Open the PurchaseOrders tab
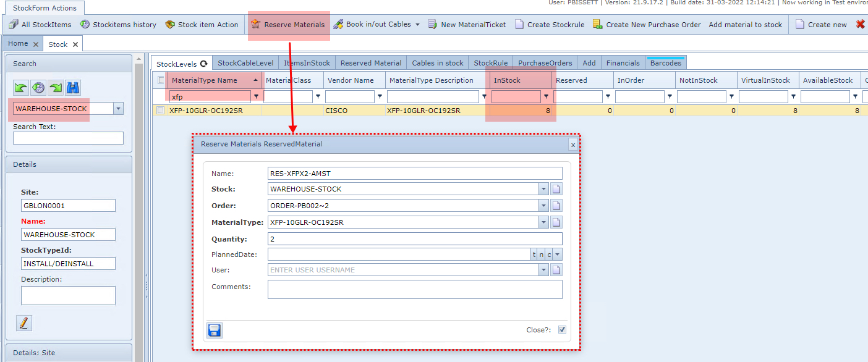 (545, 63)
